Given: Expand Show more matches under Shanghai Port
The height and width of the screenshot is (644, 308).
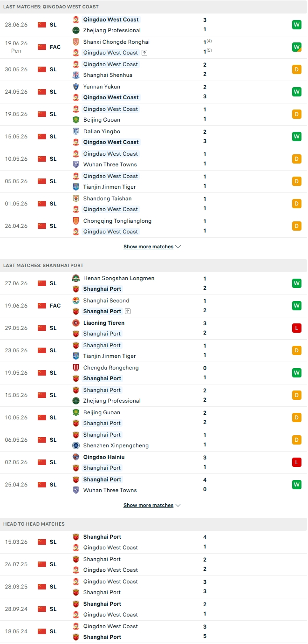Looking at the screenshot, I should point(152,505).
